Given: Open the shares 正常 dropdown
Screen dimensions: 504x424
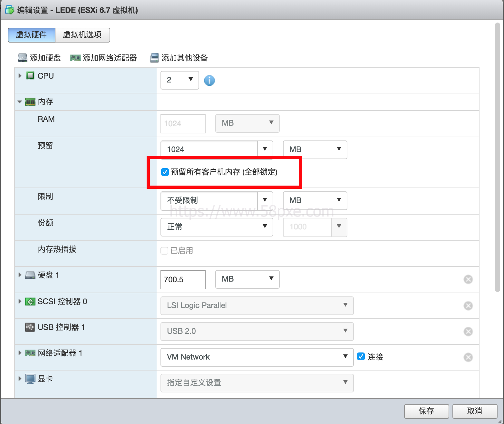Looking at the screenshot, I should coord(217,227).
